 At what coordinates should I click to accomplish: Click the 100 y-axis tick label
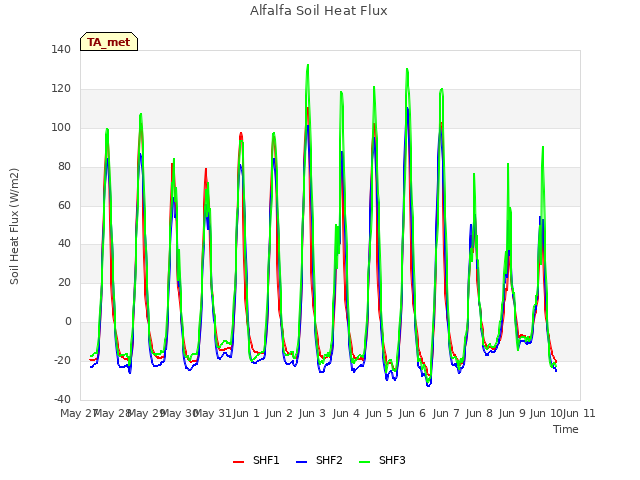[61, 127]
